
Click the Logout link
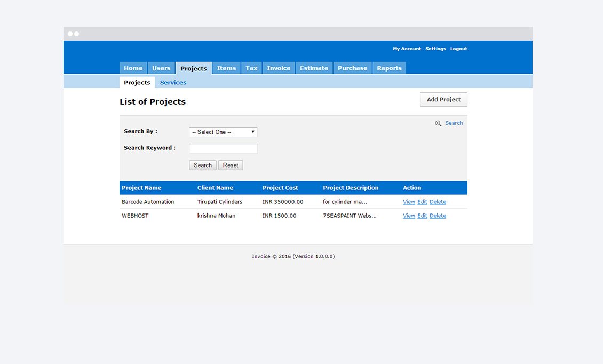[458, 49]
